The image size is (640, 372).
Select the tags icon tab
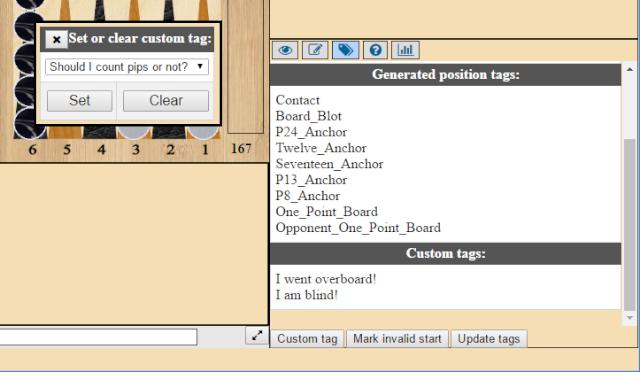coord(345,50)
